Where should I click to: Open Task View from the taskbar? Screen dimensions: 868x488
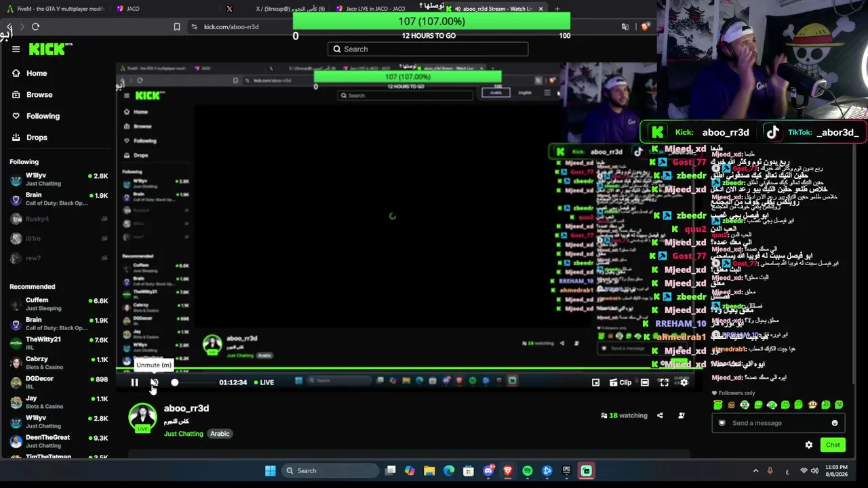pyautogui.click(x=391, y=471)
